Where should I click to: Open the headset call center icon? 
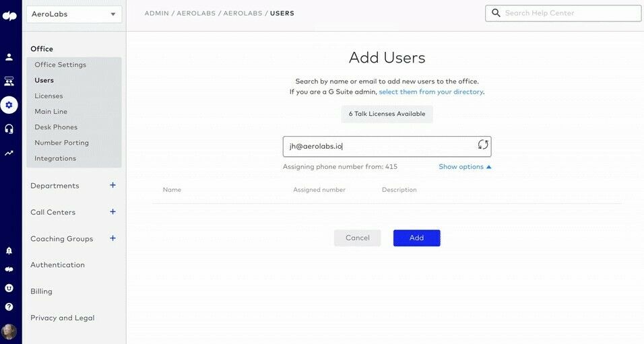[9, 129]
